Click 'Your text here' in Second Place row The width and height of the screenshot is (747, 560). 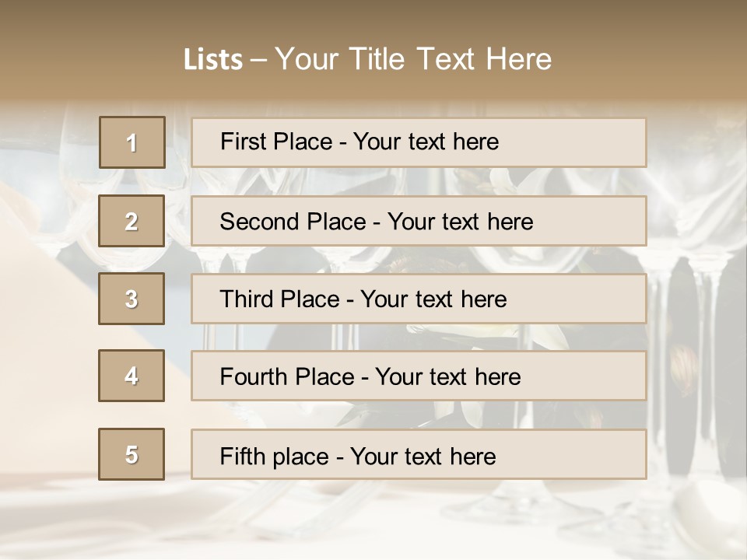pyautogui.click(x=460, y=222)
